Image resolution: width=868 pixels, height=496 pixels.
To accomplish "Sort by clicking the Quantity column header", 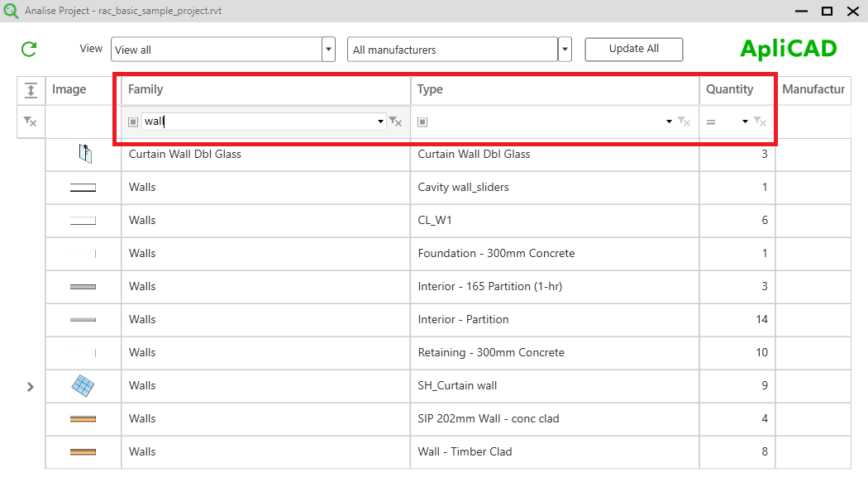I will click(x=728, y=89).
